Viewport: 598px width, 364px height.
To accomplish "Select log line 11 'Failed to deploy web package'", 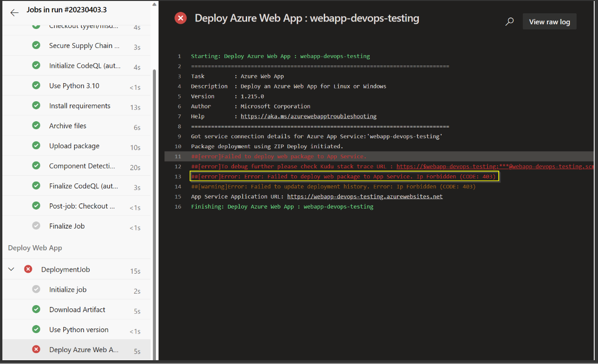I will click(279, 156).
